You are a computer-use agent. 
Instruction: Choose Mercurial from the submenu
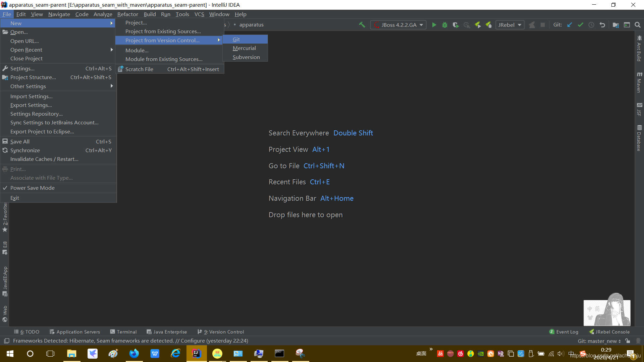pyautogui.click(x=245, y=48)
